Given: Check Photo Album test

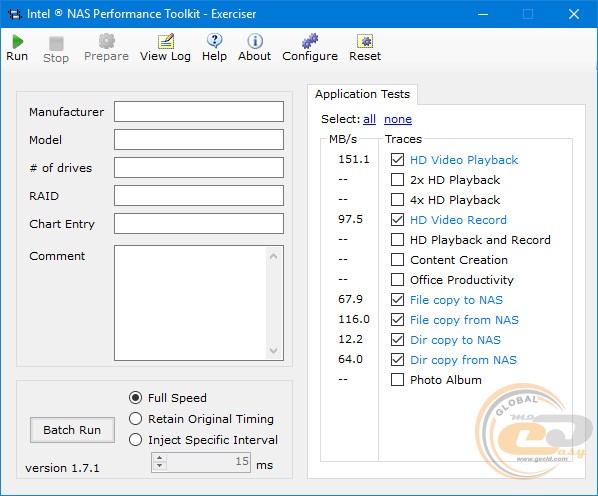Looking at the screenshot, I should pos(397,379).
